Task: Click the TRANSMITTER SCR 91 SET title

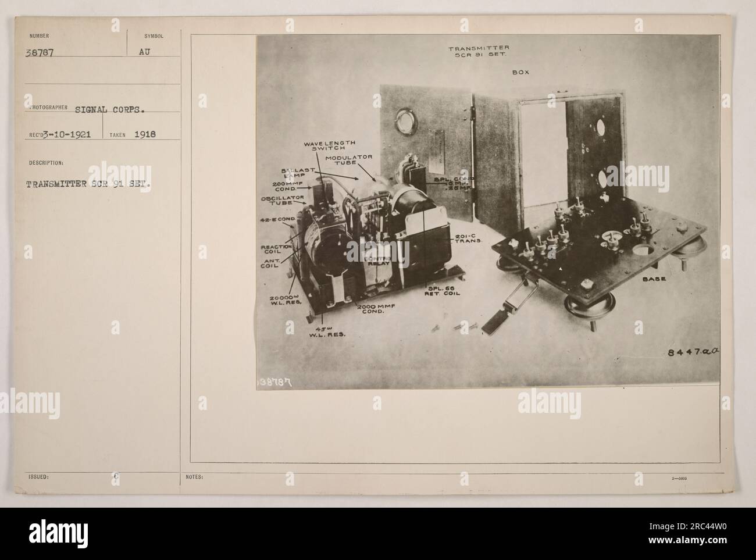Action: (x=479, y=51)
